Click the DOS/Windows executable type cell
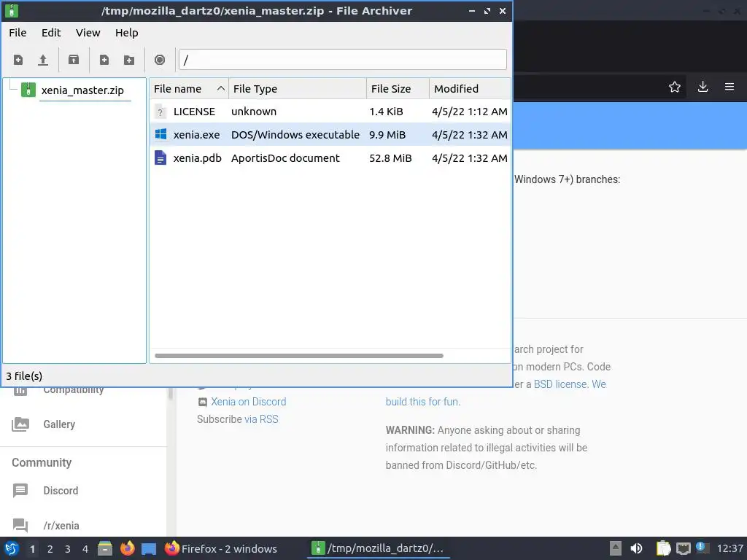 click(x=295, y=135)
